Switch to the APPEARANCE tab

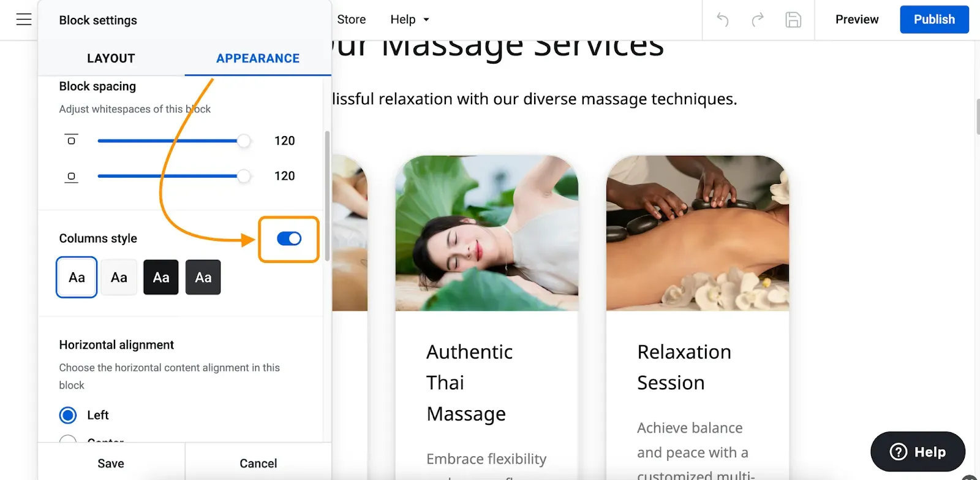258,58
